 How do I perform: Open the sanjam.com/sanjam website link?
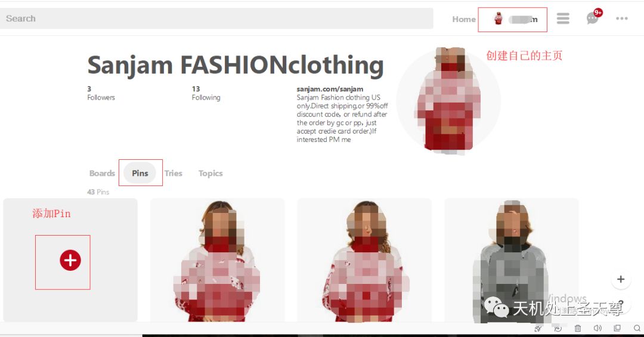click(x=330, y=89)
